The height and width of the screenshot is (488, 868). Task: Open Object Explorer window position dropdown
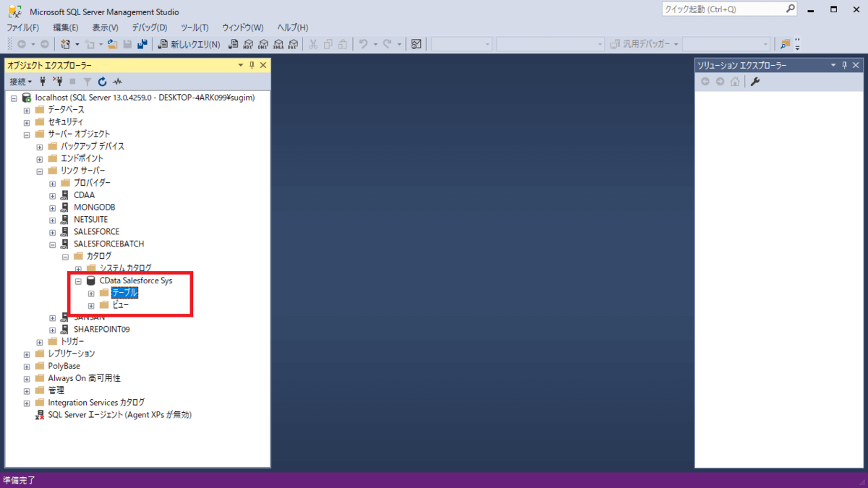241,65
